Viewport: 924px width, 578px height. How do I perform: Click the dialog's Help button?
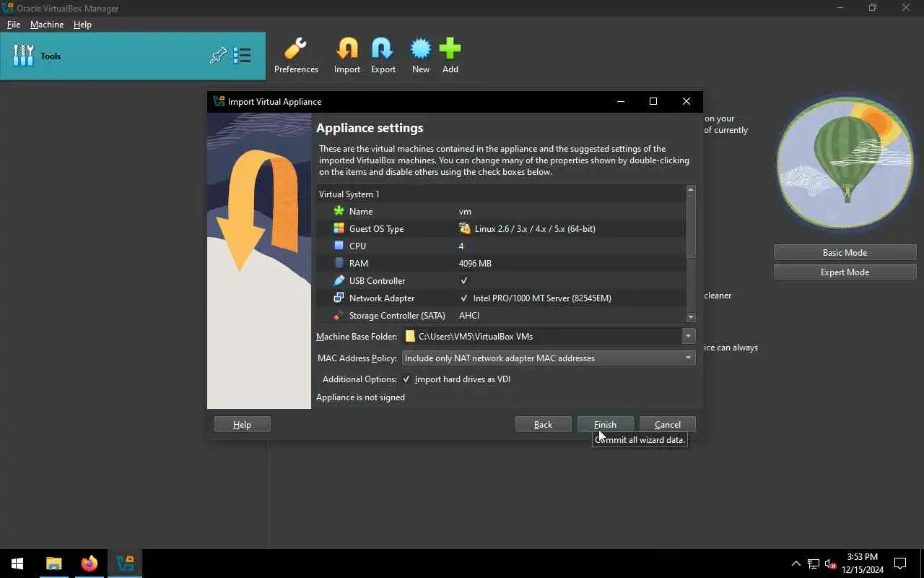(x=242, y=424)
